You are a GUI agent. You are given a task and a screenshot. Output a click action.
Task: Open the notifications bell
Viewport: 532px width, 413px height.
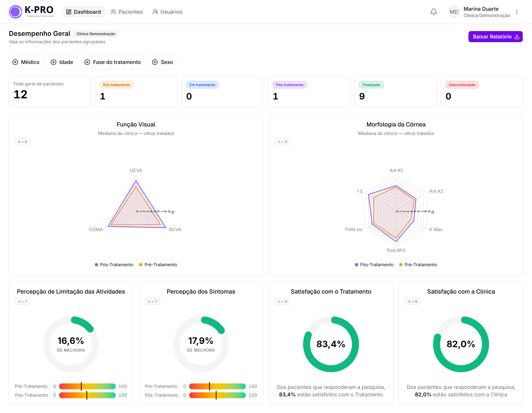433,12
